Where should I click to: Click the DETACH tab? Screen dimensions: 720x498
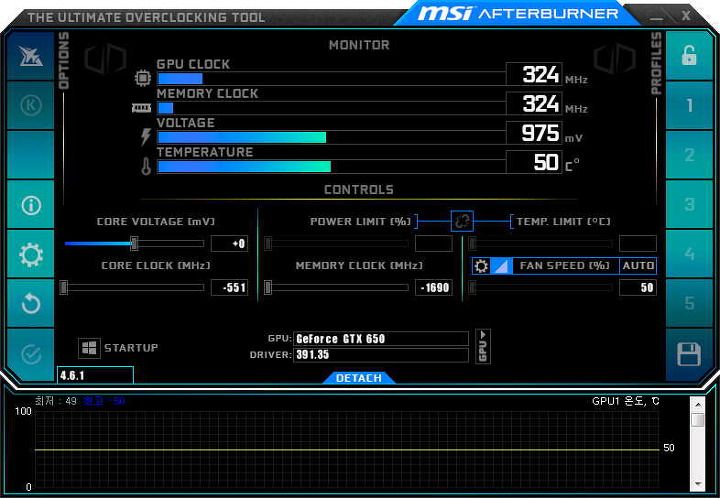coord(359,378)
